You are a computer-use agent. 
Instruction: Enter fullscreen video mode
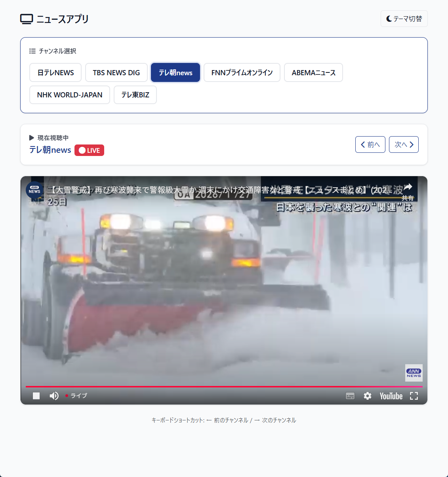(414, 396)
